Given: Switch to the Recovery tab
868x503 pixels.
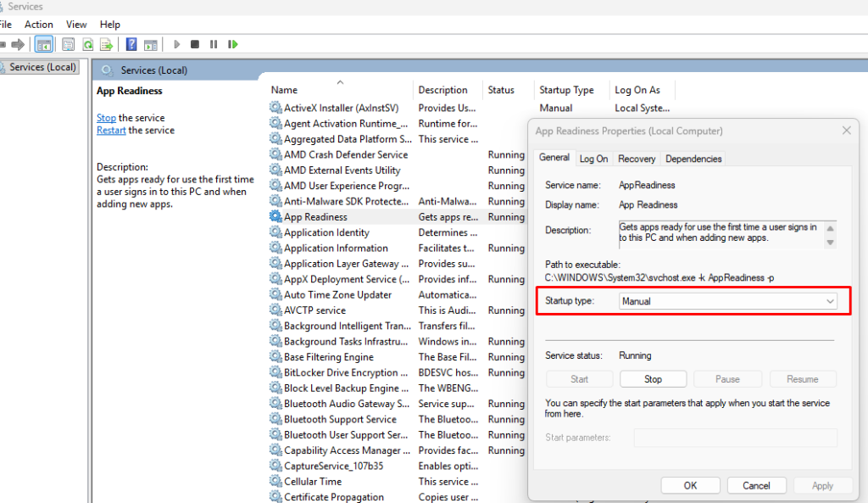Looking at the screenshot, I should point(636,159).
